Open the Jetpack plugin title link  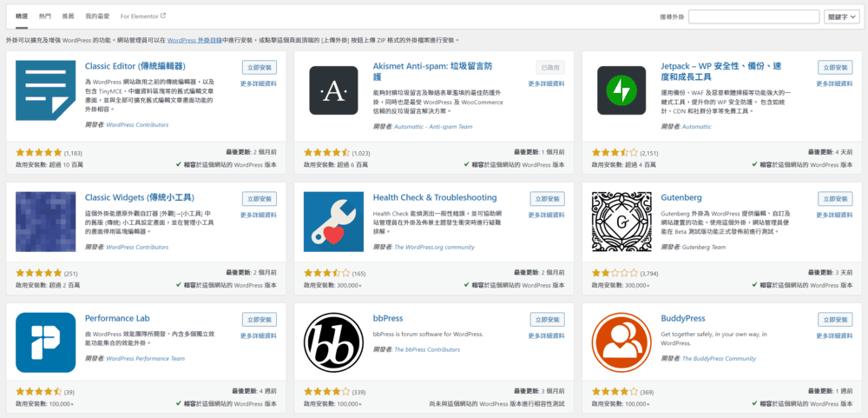[x=721, y=71]
